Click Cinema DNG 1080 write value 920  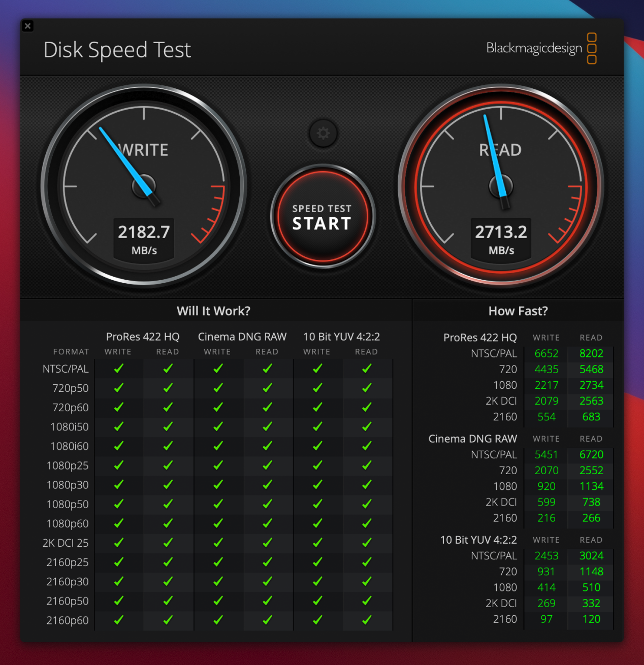(x=546, y=486)
